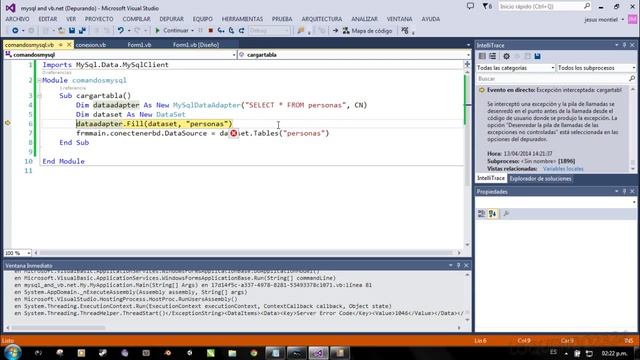Pin the comandosmysql.vb tab

tap(61, 44)
